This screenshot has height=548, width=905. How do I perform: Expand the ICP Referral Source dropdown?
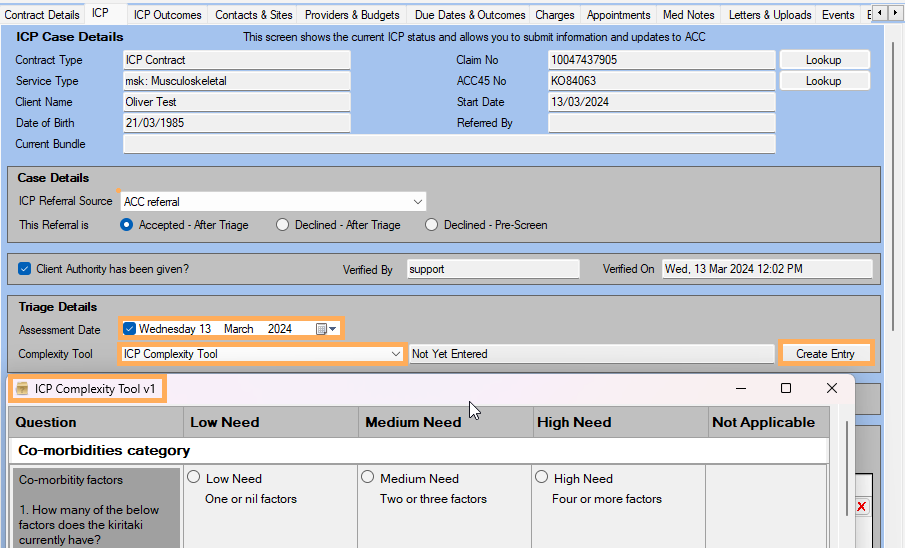coord(418,202)
